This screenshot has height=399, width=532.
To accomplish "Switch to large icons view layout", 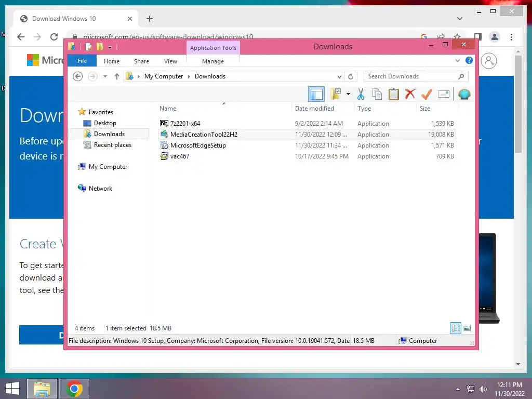I will 467,328.
